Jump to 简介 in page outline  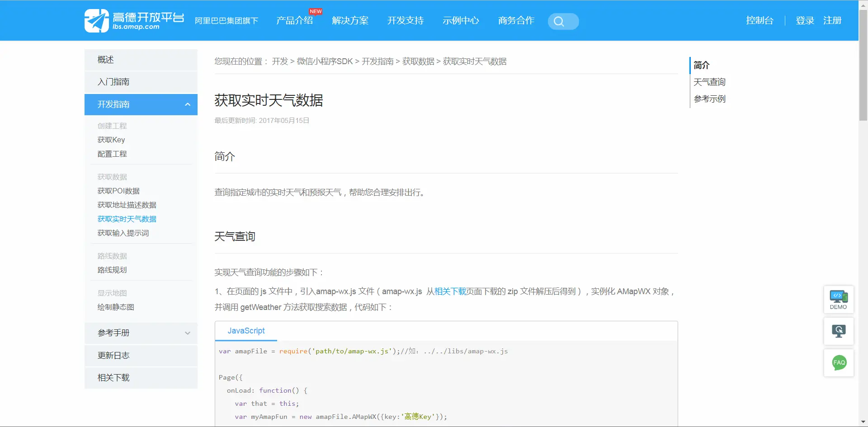[x=701, y=66]
